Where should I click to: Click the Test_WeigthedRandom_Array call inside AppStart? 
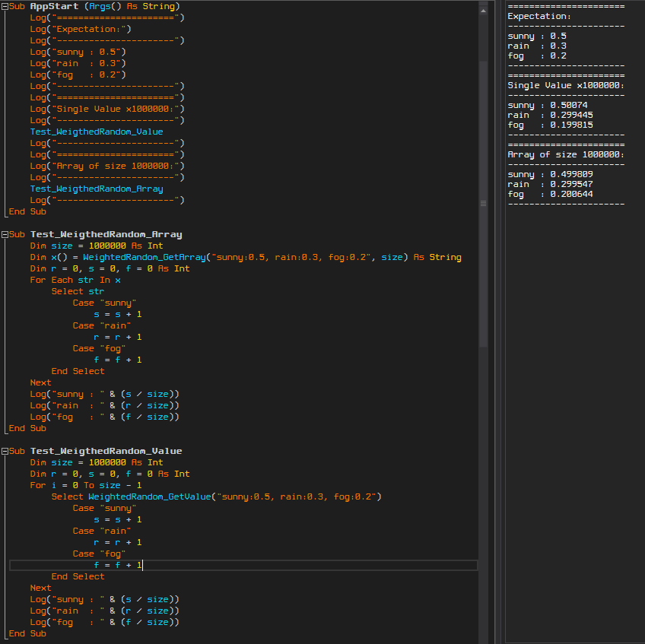point(97,189)
